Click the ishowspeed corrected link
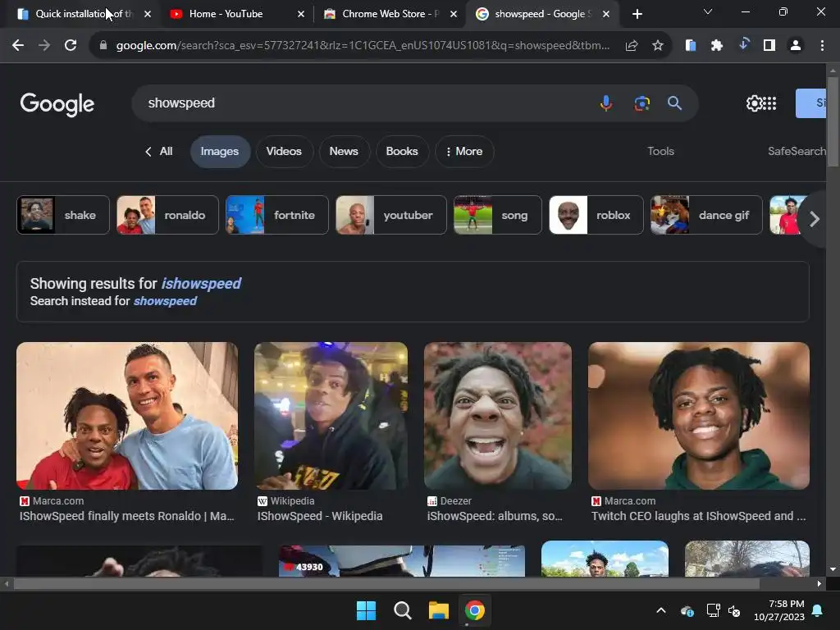The width and height of the screenshot is (840, 630). (201, 283)
